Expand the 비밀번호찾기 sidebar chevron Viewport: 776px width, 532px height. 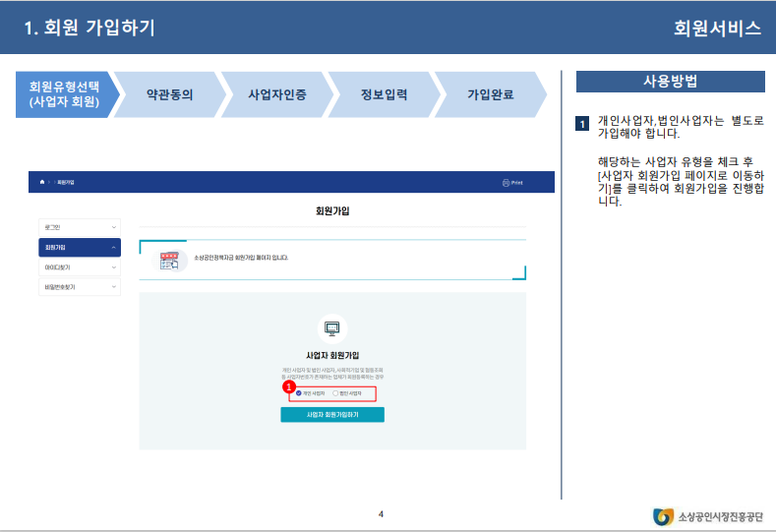click(114, 287)
